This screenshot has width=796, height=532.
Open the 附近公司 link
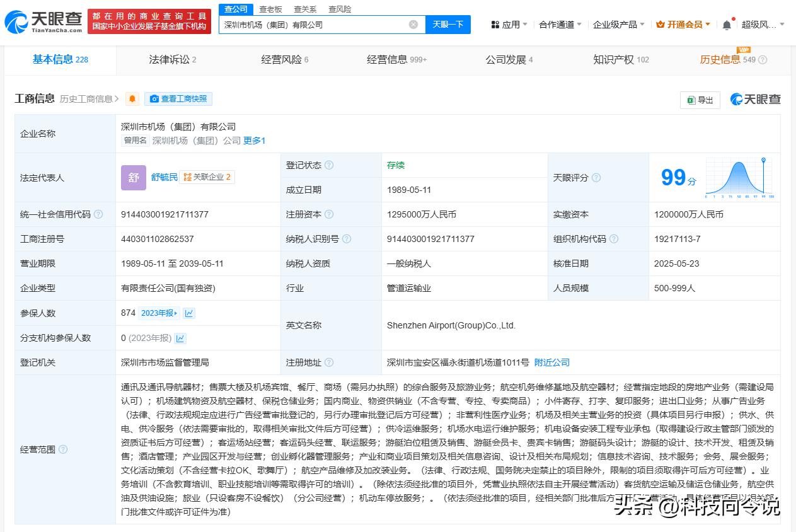[x=552, y=362]
